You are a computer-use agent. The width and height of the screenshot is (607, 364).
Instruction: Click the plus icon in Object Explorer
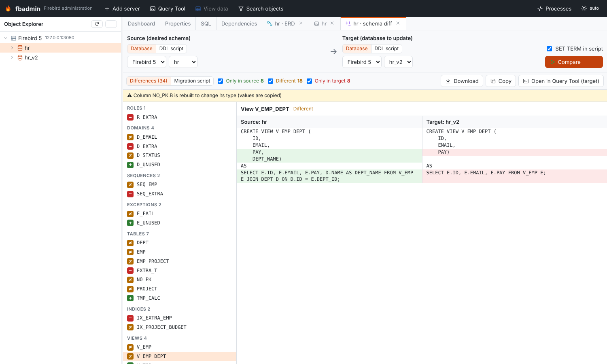click(x=111, y=24)
